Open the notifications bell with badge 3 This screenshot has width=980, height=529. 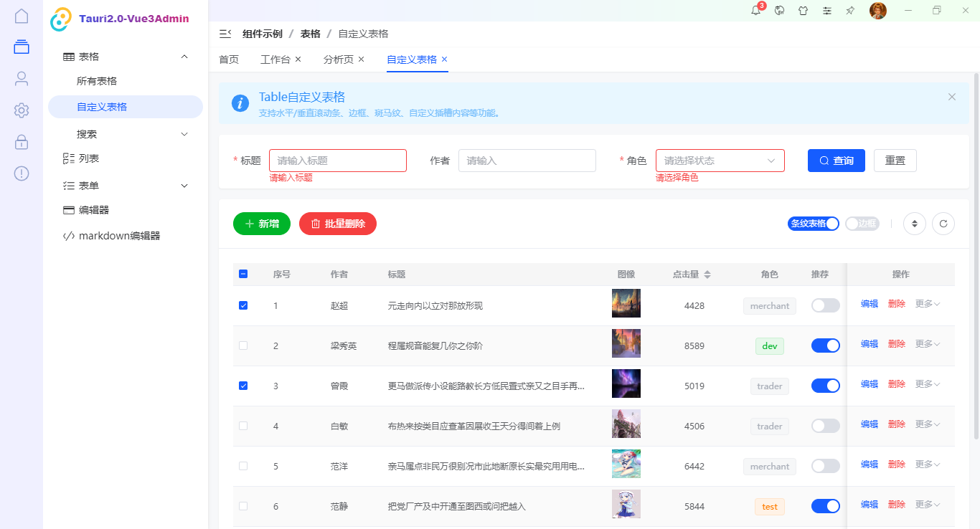[x=755, y=11]
